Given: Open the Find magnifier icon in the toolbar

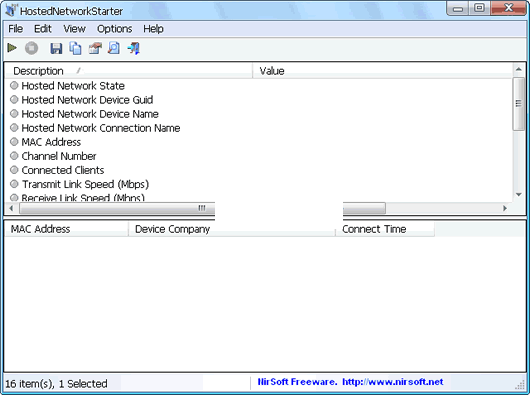Looking at the screenshot, I should pyautogui.click(x=114, y=48).
